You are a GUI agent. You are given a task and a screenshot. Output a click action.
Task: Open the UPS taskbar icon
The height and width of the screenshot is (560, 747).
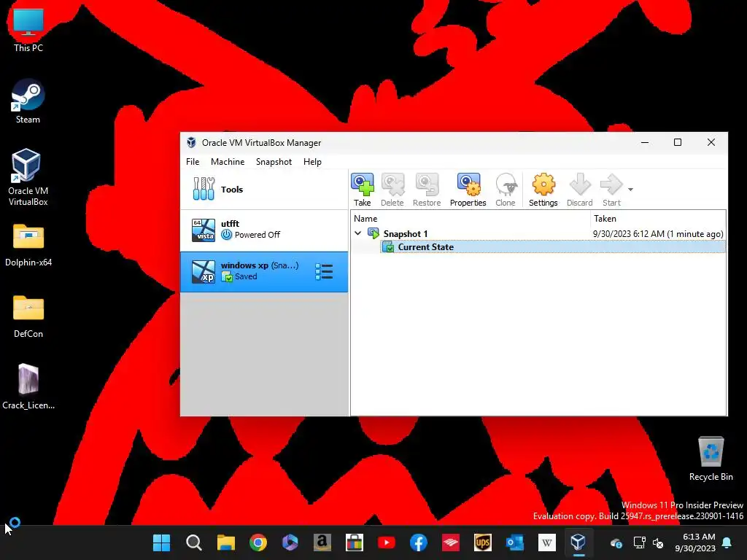[483, 542]
